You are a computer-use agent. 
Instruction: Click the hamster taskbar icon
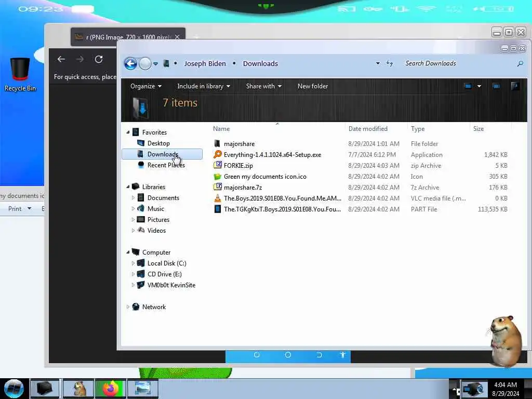point(79,389)
